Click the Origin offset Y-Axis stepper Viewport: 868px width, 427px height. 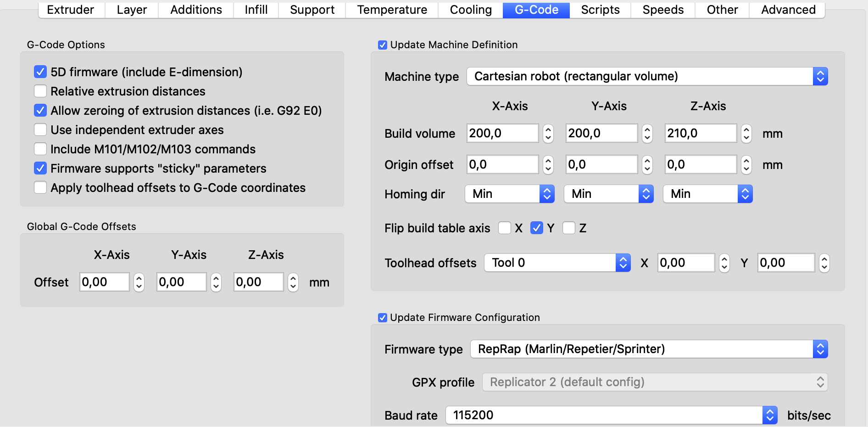[x=647, y=165]
